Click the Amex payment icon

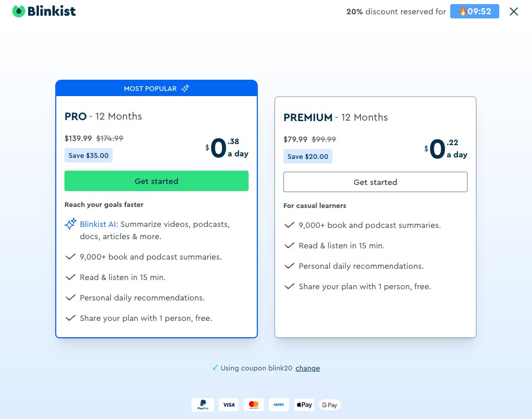pos(279,405)
